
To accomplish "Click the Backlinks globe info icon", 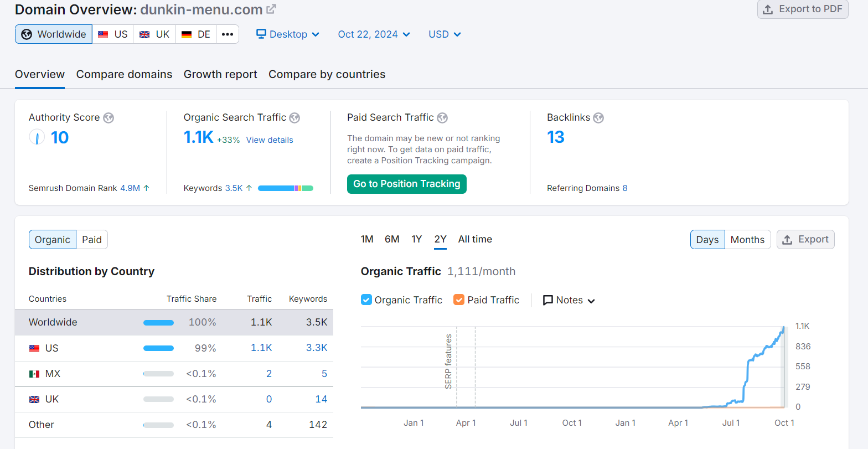I will point(598,118).
